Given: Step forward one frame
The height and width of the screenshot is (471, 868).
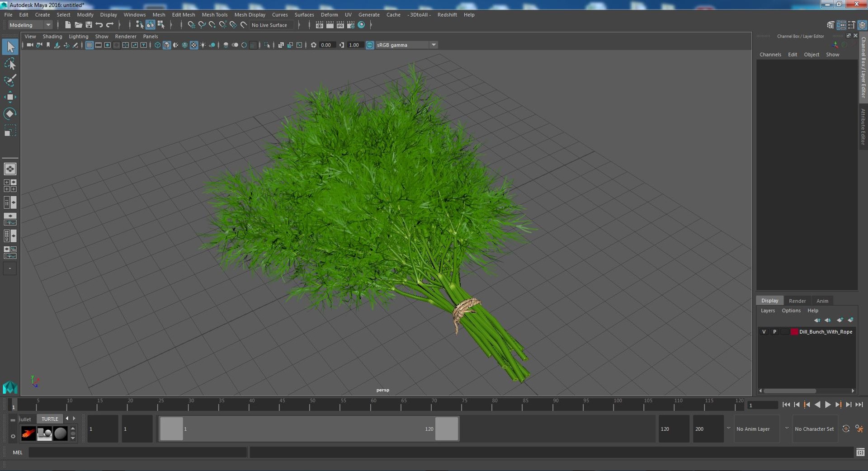Looking at the screenshot, I should pyautogui.click(x=849, y=405).
